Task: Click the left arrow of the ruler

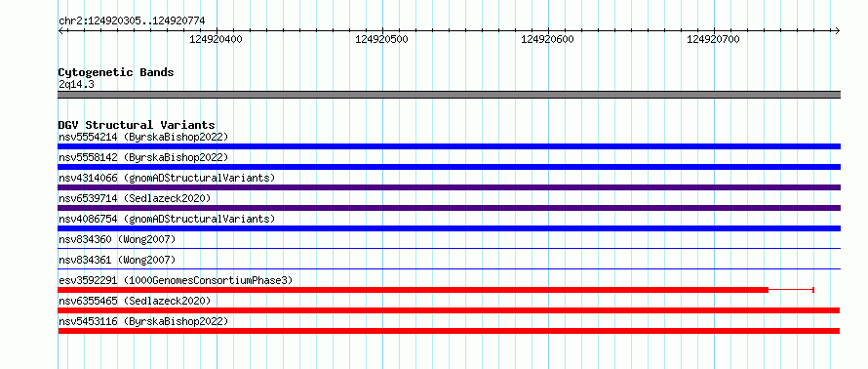Action: [x=60, y=31]
